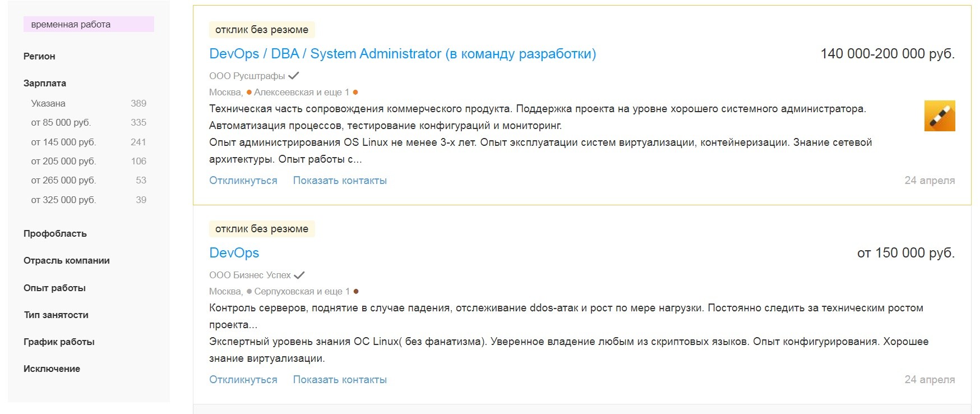Screen dimensions: 980x414
Task: Open the 'Регион' filter section
Action: (39, 56)
